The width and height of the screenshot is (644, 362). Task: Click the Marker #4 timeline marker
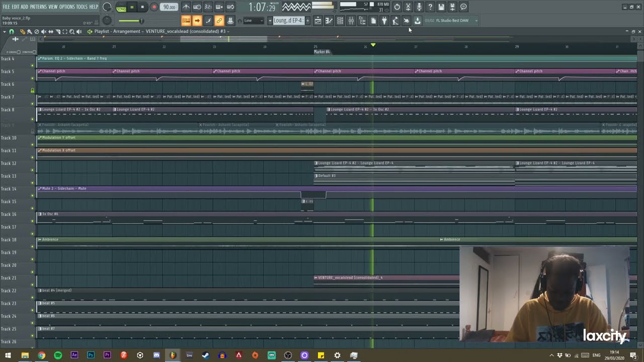tap(321, 52)
